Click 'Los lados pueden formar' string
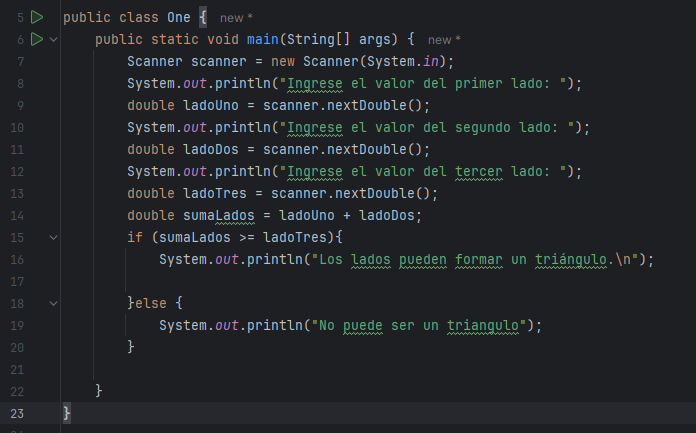Viewport: 696px width, 433px height. coord(411,259)
